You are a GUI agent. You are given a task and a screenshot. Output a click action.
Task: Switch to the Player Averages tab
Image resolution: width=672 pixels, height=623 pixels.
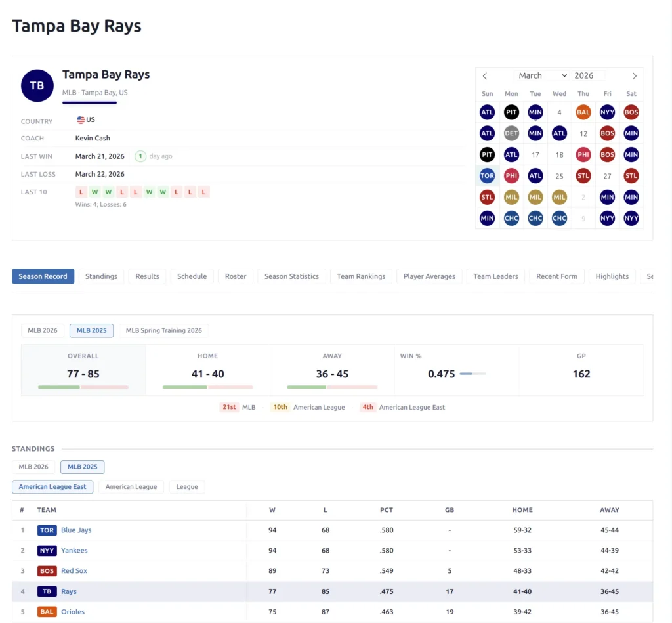(x=429, y=276)
